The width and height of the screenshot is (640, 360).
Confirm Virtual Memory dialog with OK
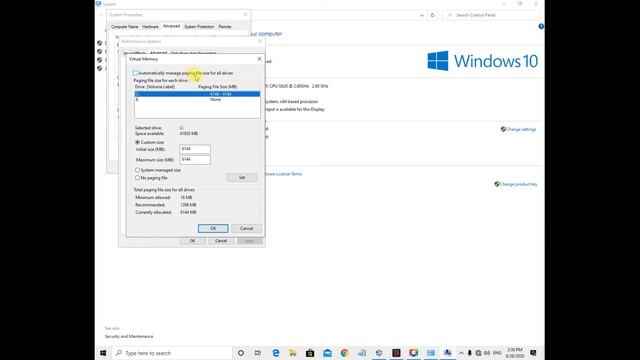213,229
